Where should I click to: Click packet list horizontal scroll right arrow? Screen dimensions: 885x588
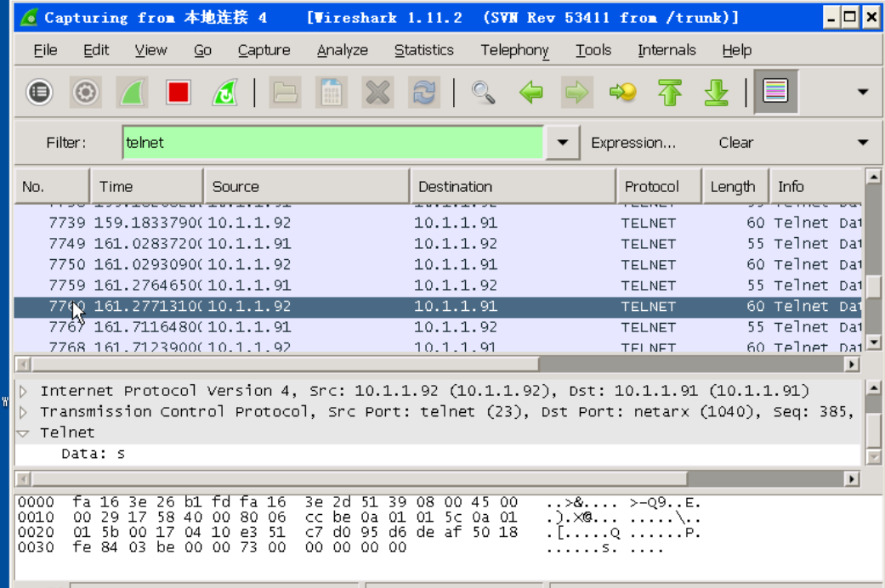pos(852,365)
